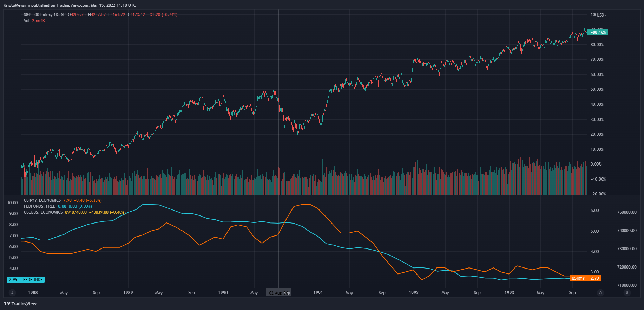Click the Z scale button at bottom left
The width and height of the screenshot is (644, 310).
tap(12, 292)
